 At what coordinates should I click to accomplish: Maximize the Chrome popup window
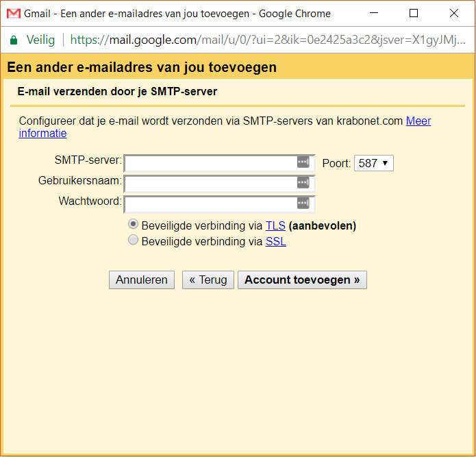tap(413, 13)
